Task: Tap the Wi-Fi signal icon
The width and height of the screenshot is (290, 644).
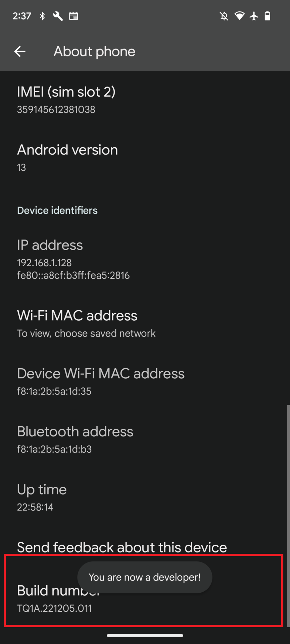Action: point(239,16)
